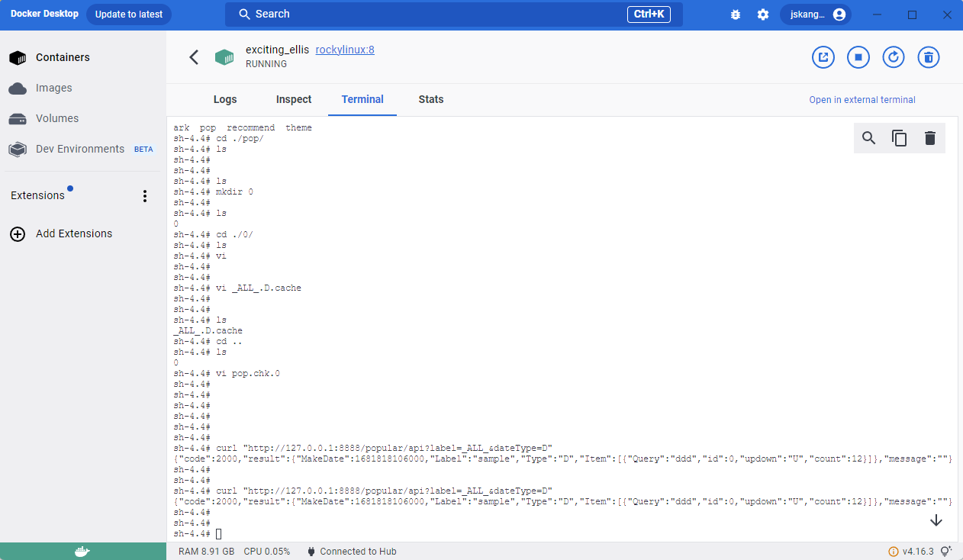Image resolution: width=963 pixels, height=560 pixels.
Task: Switch to the Inspect tab
Action: [294, 99]
